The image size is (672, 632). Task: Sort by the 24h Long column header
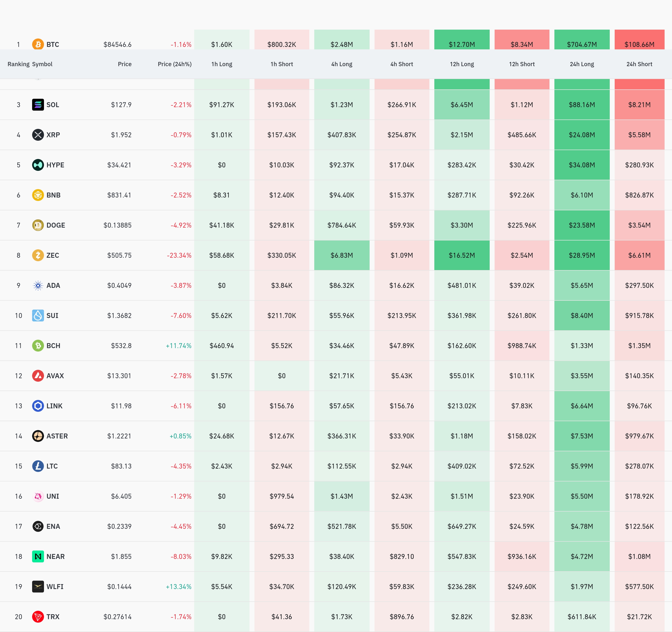point(582,64)
